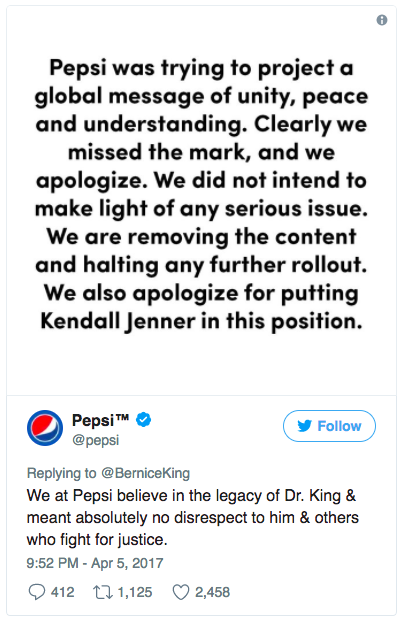
Task: Open the 9:52 PM - Apr 5, 2017 timestamp
Action: pos(95,563)
